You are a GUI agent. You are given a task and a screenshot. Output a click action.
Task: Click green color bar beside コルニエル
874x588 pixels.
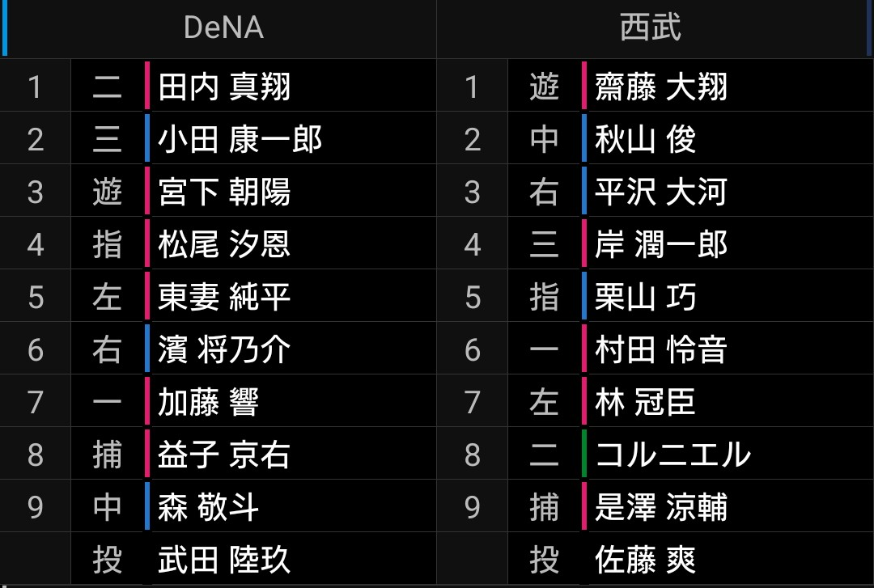coord(584,453)
